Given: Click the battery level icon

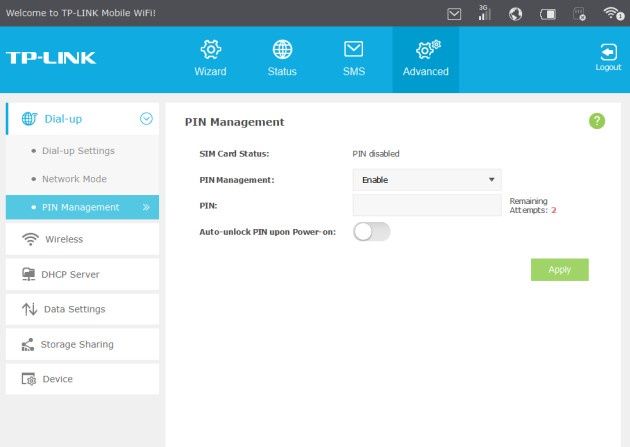Looking at the screenshot, I should click(548, 14).
